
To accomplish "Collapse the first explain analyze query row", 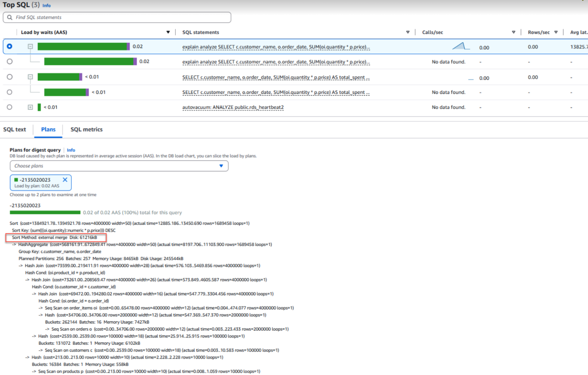I will click(x=30, y=46).
